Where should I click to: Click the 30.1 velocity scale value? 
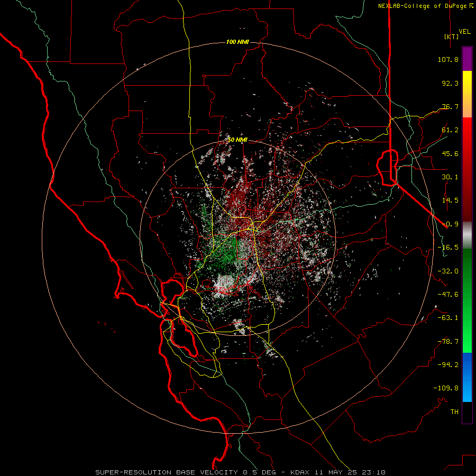450,177
